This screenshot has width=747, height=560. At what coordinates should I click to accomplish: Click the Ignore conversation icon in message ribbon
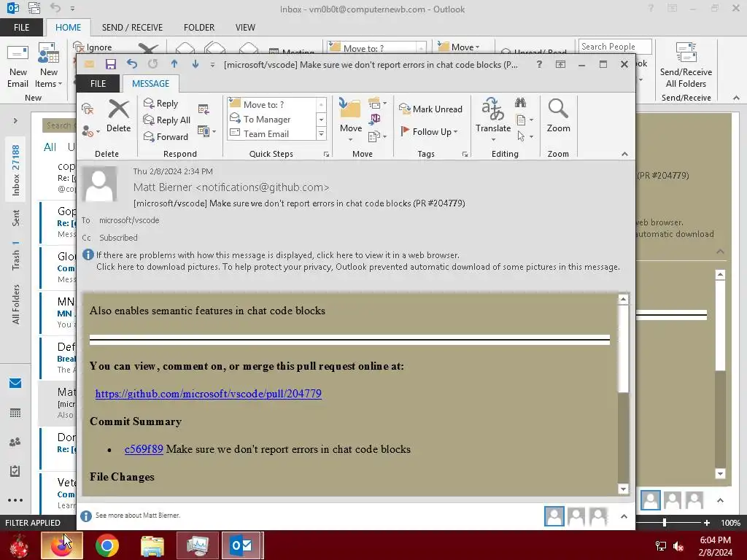(x=88, y=109)
